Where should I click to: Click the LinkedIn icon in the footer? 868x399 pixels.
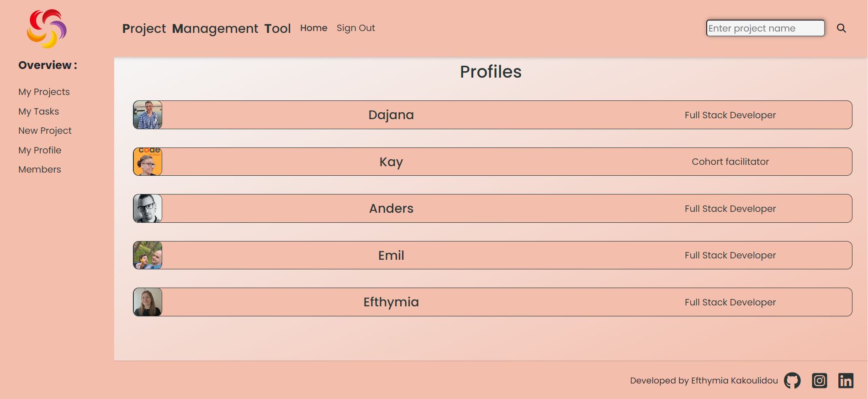[x=846, y=380]
